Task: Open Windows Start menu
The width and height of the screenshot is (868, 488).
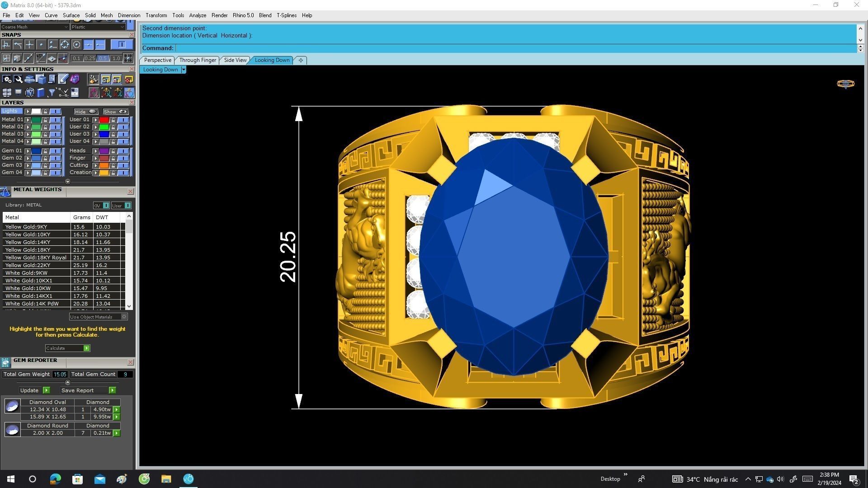Action: [x=11, y=479]
